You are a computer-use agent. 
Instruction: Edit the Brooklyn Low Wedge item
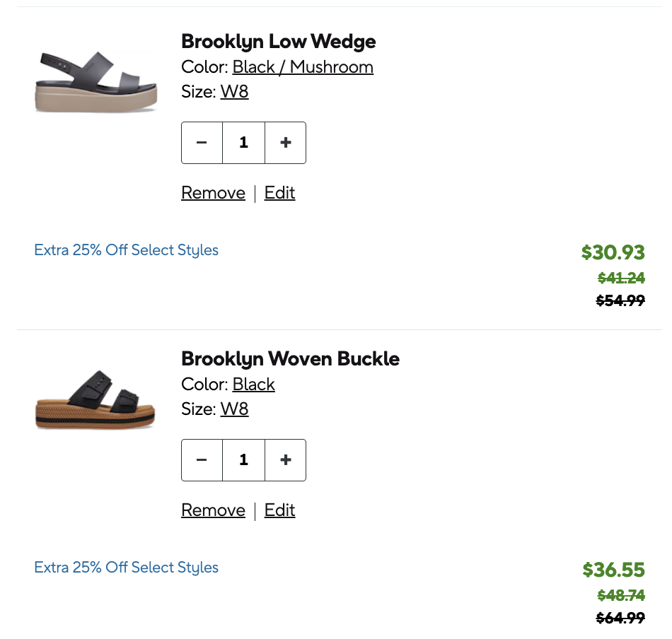(279, 193)
